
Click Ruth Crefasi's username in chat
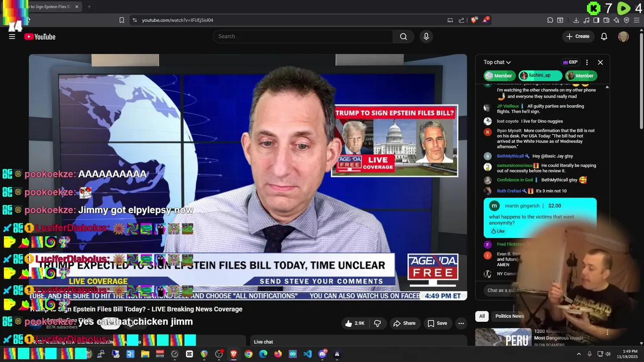click(x=509, y=191)
